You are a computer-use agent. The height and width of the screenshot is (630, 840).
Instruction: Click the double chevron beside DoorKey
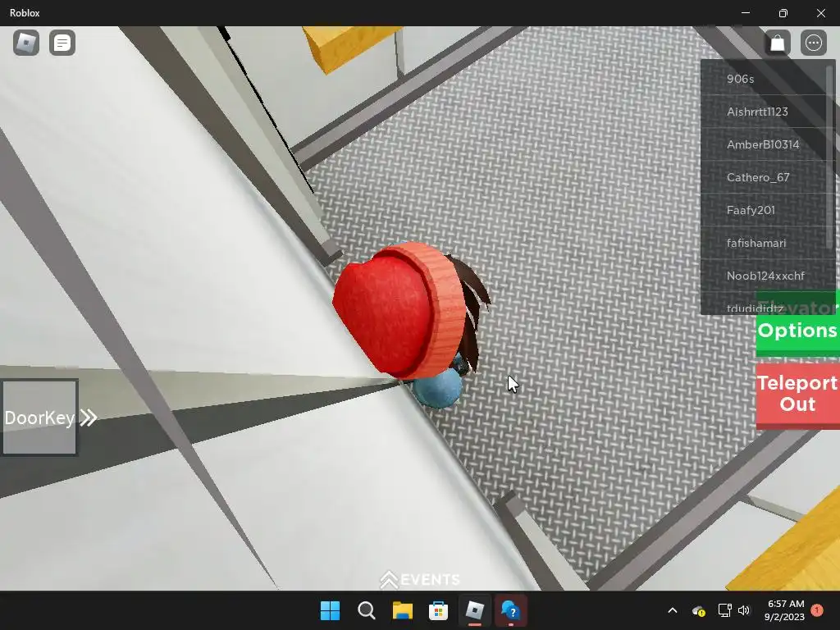89,418
